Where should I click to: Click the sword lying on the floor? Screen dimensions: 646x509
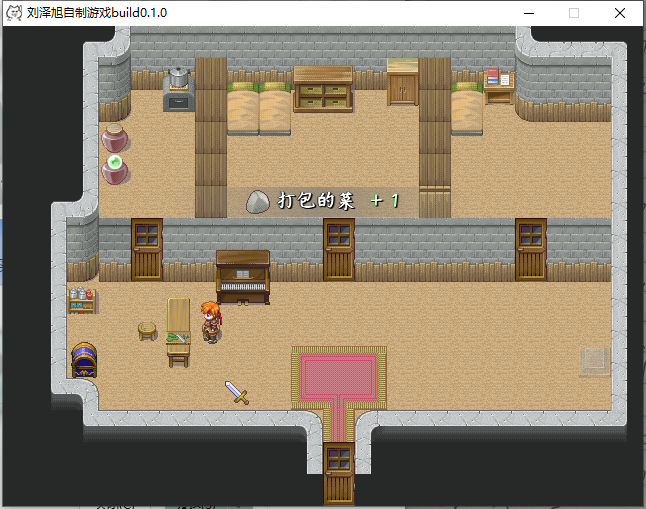(237, 393)
